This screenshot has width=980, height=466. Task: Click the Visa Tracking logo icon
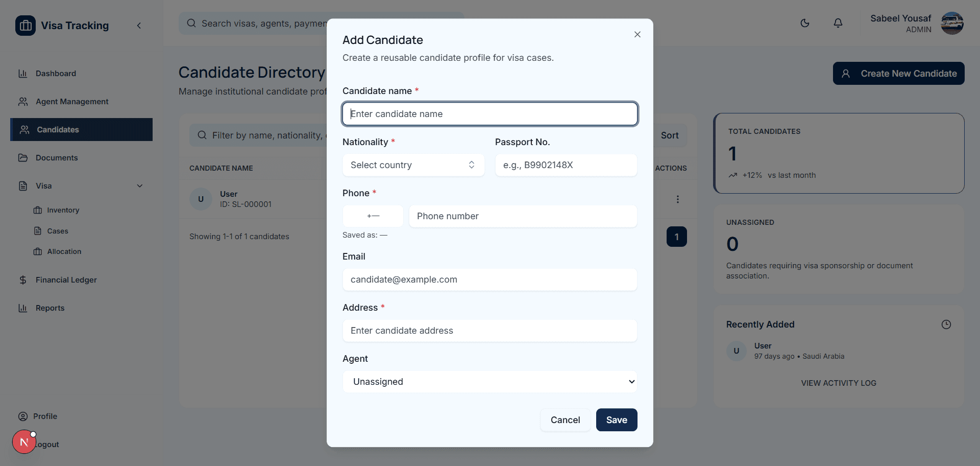26,26
